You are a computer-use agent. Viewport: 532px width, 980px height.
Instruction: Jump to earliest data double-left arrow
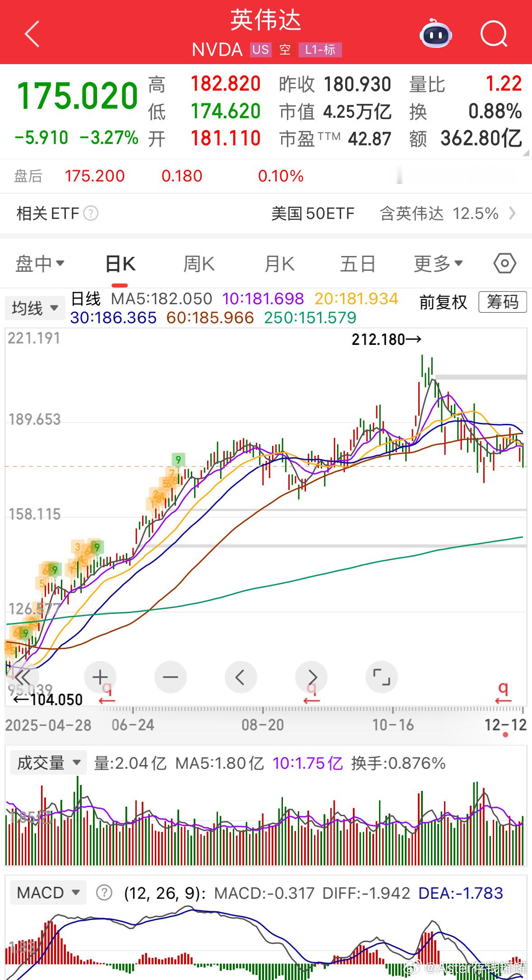(x=23, y=677)
